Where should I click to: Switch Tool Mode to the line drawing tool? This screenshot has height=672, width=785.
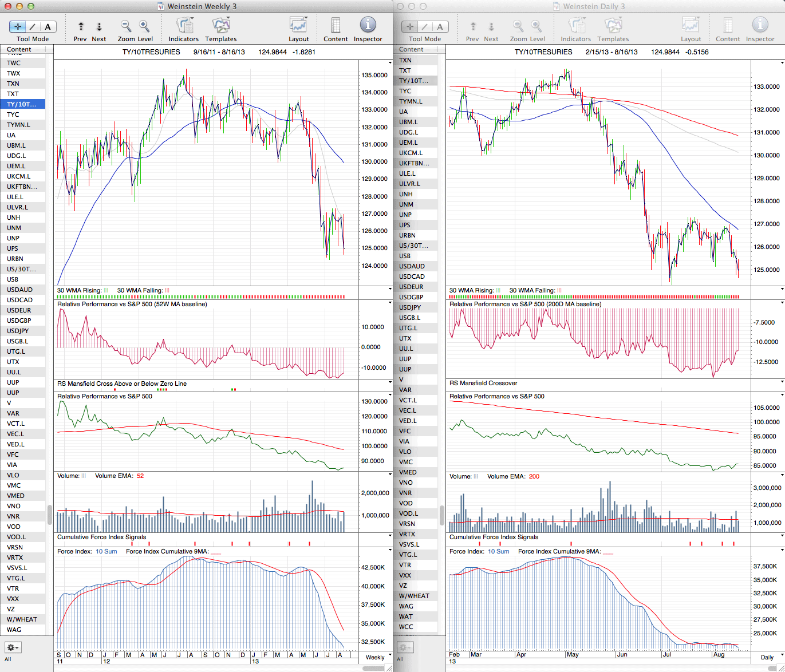click(33, 26)
